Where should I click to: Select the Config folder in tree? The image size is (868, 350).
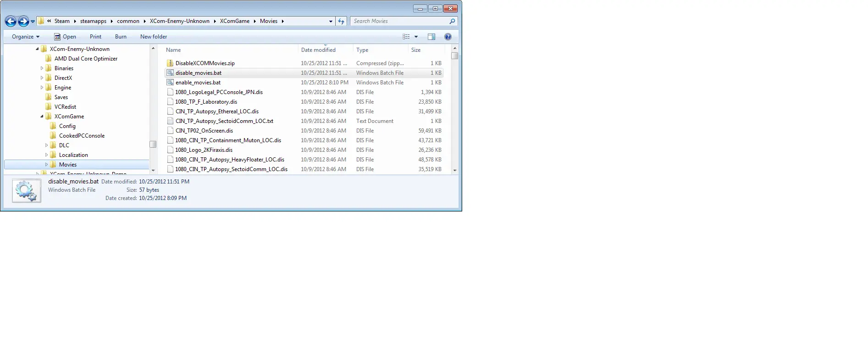pos(67,126)
